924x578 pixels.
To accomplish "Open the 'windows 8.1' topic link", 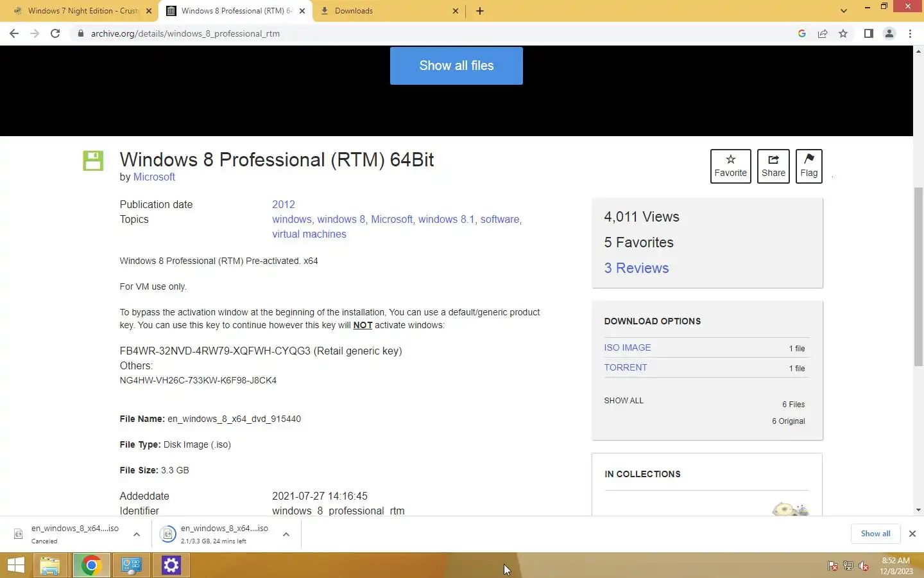I will [x=447, y=220].
